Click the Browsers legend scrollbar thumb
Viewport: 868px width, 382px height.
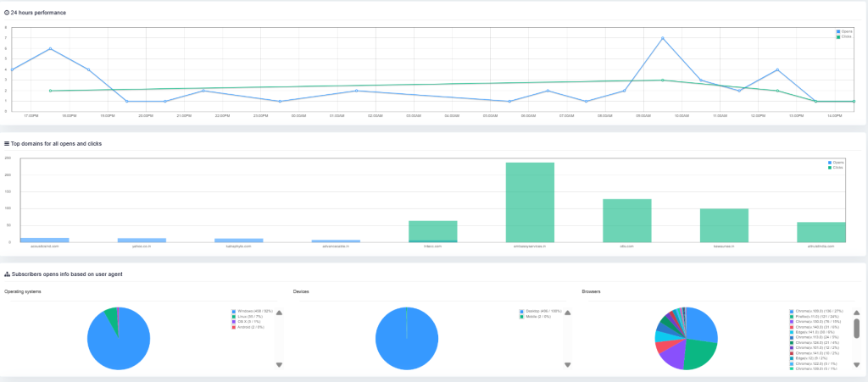(x=856, y=329)
